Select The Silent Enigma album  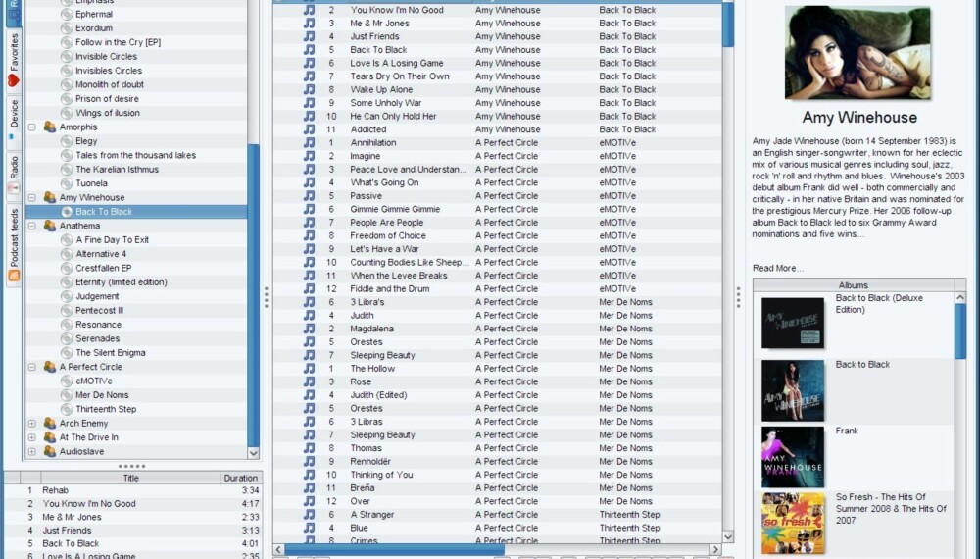[111, 353]
